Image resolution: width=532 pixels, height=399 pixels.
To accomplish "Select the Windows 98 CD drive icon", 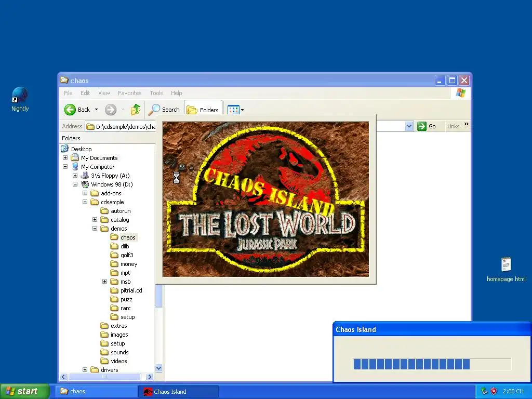I will click(85, 184).
